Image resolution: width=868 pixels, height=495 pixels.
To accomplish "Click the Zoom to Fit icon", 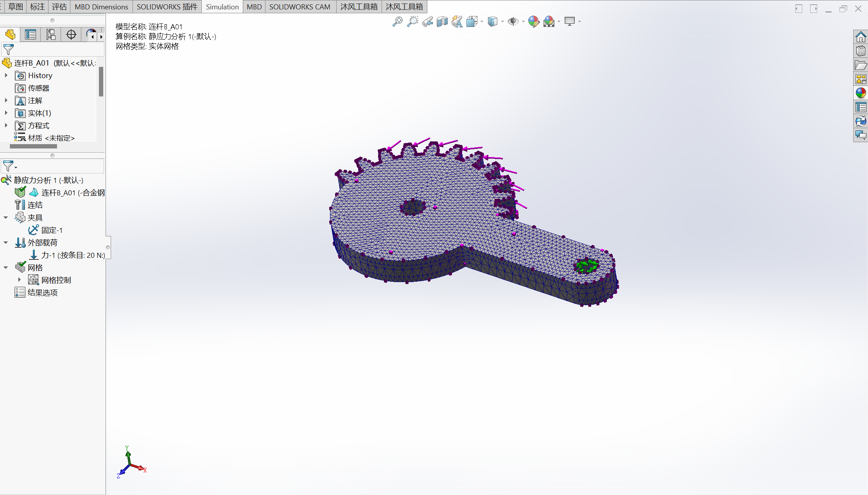I will 398,21.
